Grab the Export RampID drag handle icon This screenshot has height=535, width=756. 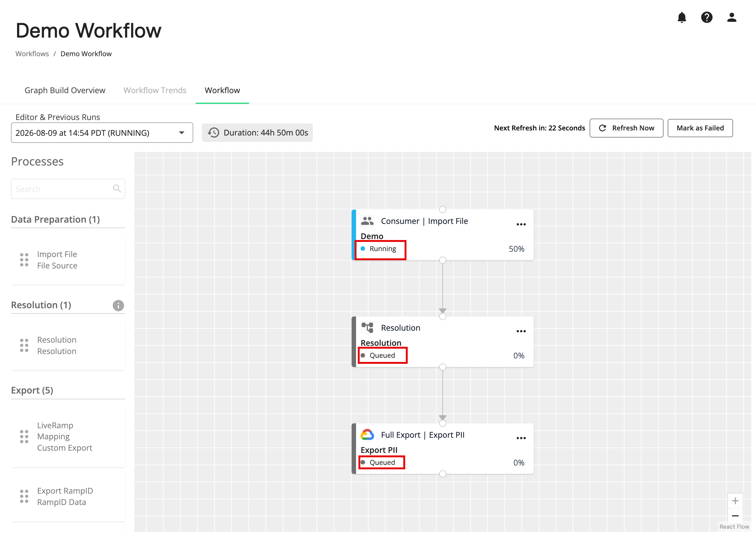point(24,496)
